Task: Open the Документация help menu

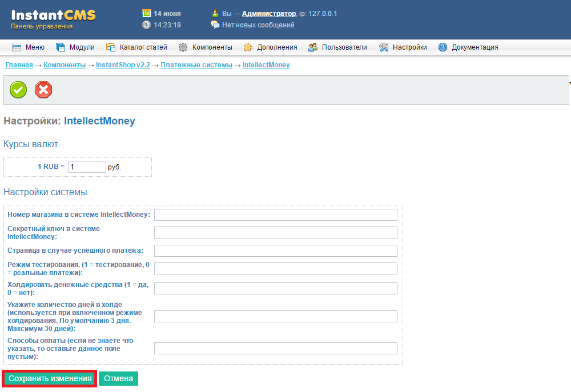Action: tap(468, 47)
